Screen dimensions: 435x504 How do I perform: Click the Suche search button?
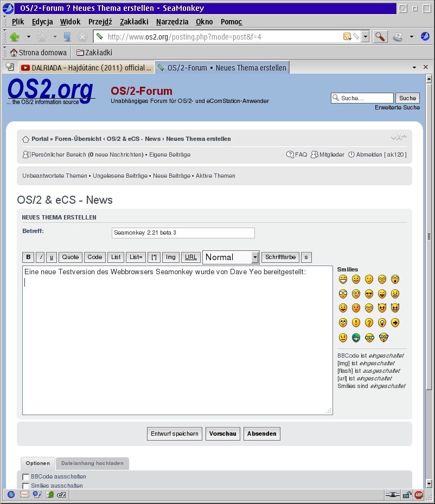coord(407,98)
